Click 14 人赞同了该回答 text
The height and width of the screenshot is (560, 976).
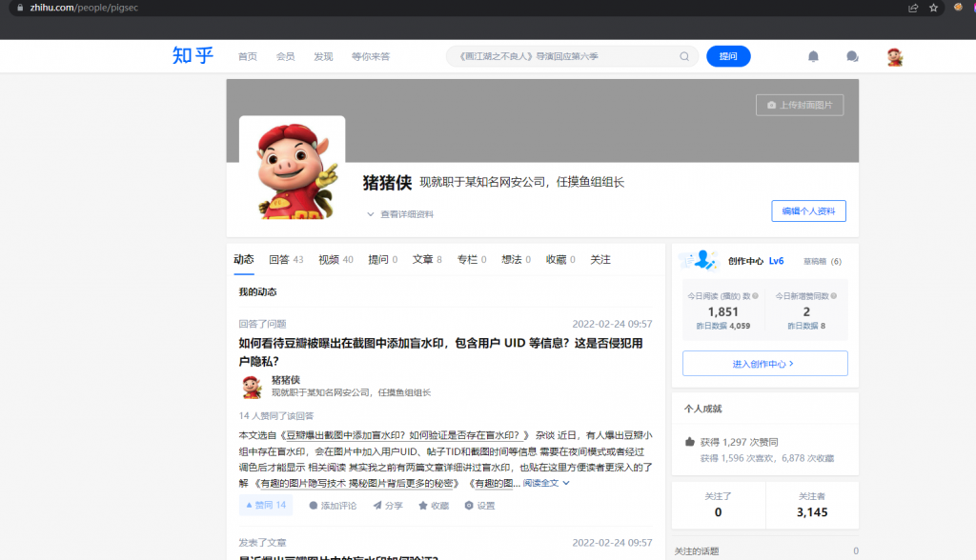[275, 415]
